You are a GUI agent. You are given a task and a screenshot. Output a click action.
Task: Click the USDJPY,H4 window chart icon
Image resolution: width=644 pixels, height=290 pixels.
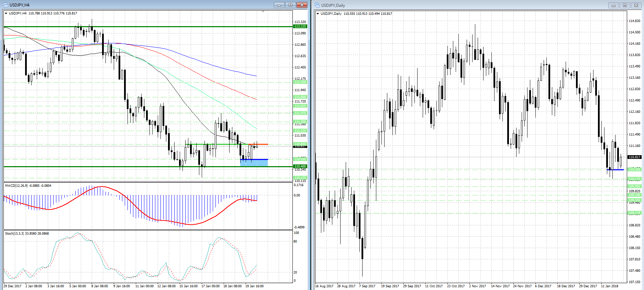coord(5,5)
